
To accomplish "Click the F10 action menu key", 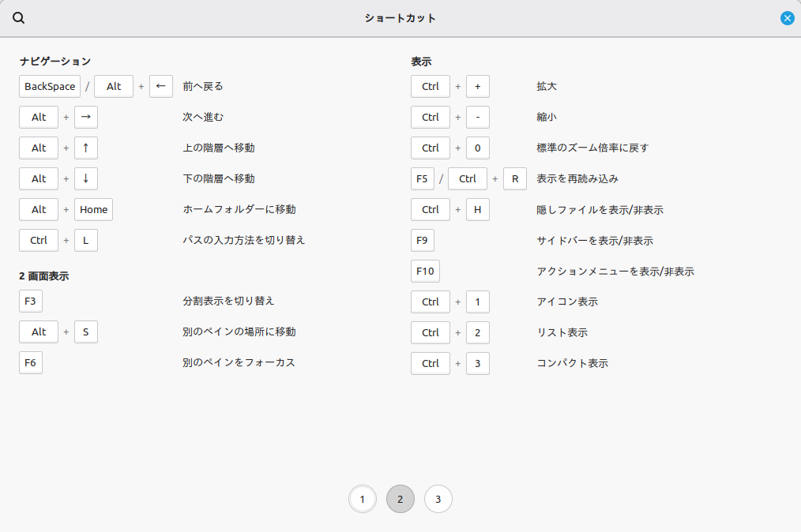I will (425, 271).
